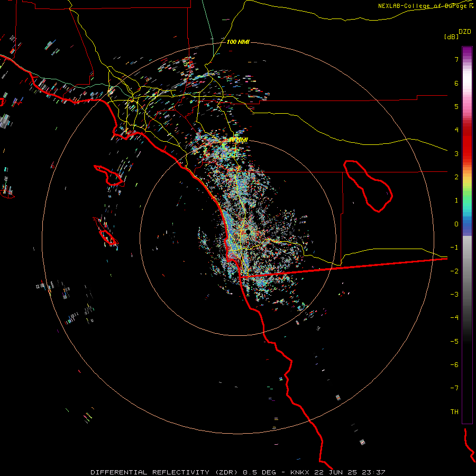Viewport: 476px width, 476px height.
Task: Click the -4 dB label on the color scale
Action: (454, 318)
